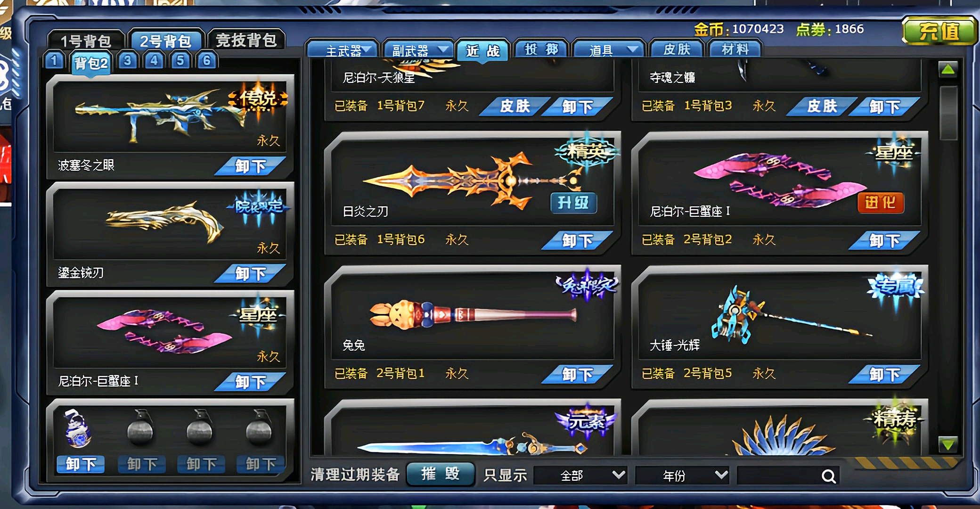This screenshot has width=980, height=509.
Task: Click the search magnifier icon
Action: (829, 476)
